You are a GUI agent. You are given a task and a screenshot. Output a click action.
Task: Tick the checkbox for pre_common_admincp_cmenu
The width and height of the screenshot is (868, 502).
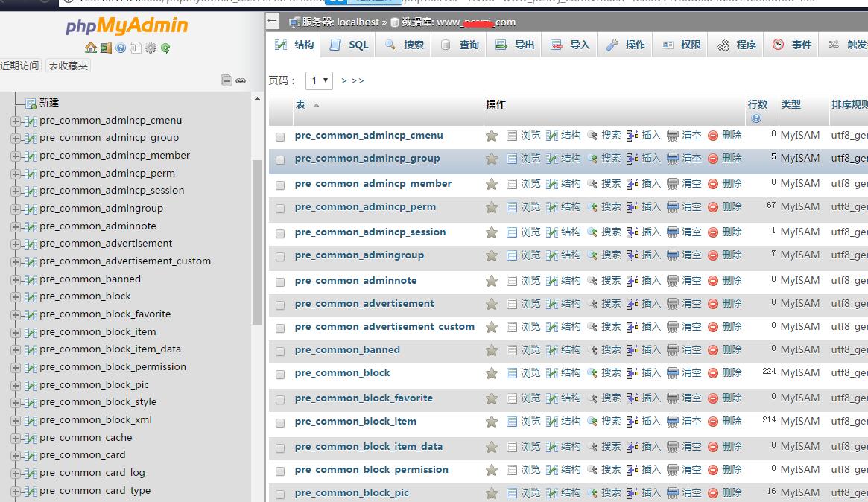(x=280, y=137)
